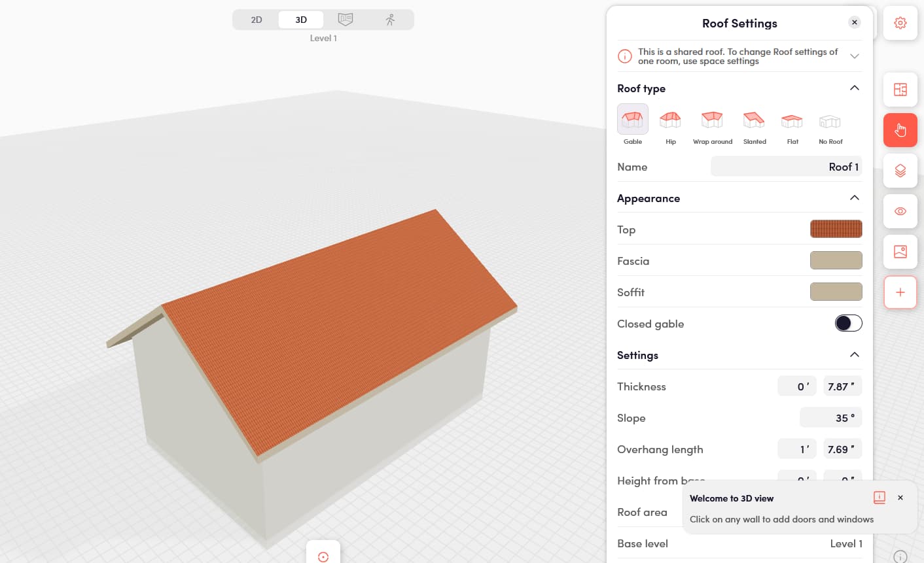
Task: Choose the No Roof option
Action: pos(830,124)
